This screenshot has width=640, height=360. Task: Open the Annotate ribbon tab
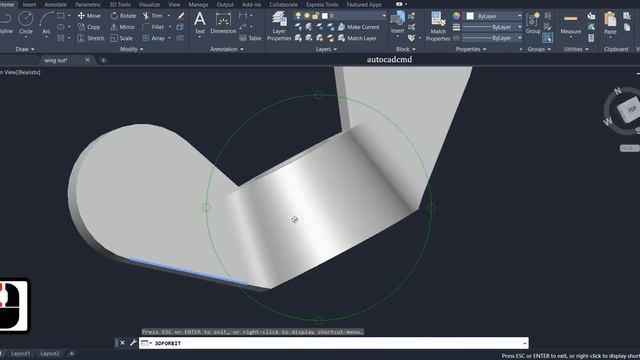(55, 4)
